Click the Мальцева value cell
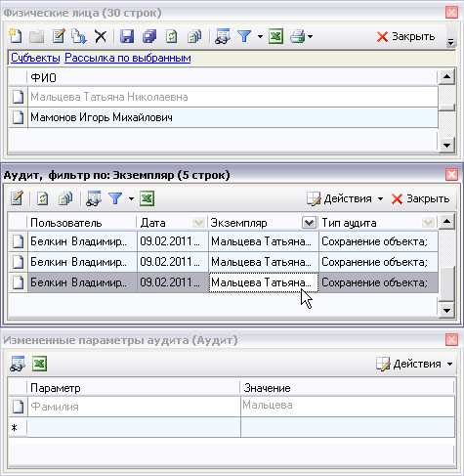The height and width of the screenshot is (476, 464). coord(348,407)
